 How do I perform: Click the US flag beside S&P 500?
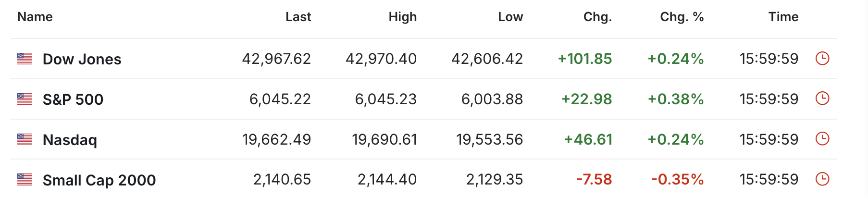(25, 99)
